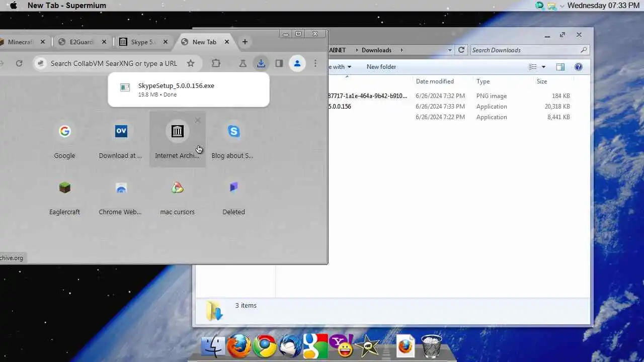644x362 pixels.
Task: Refresh the Downloads folder in Explorer
Action: tap(461, 50)
